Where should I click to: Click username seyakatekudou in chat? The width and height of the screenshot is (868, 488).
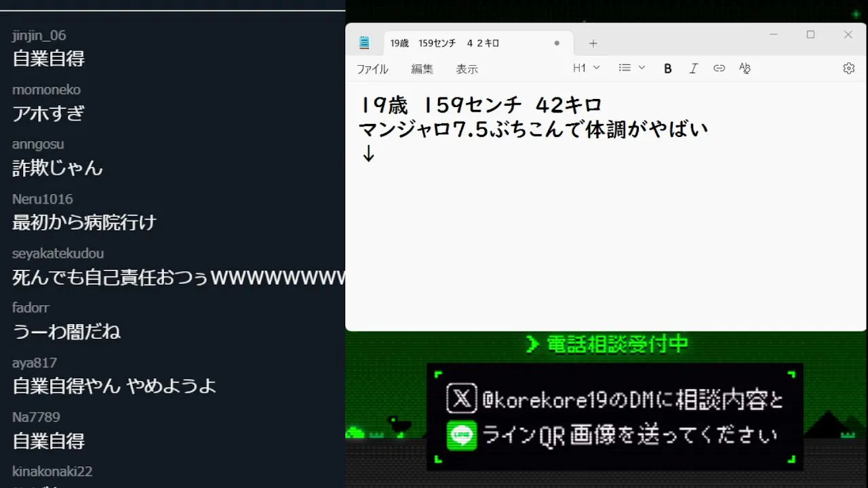click(58, 253)
